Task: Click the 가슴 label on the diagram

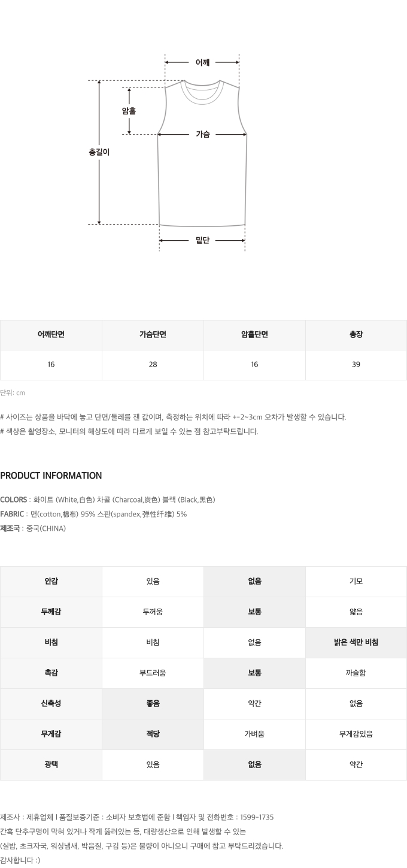Action: 203,134
